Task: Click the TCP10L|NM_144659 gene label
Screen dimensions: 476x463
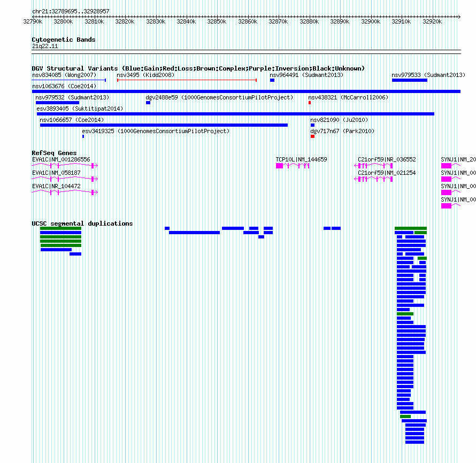Action: click(x=302, y=159)
